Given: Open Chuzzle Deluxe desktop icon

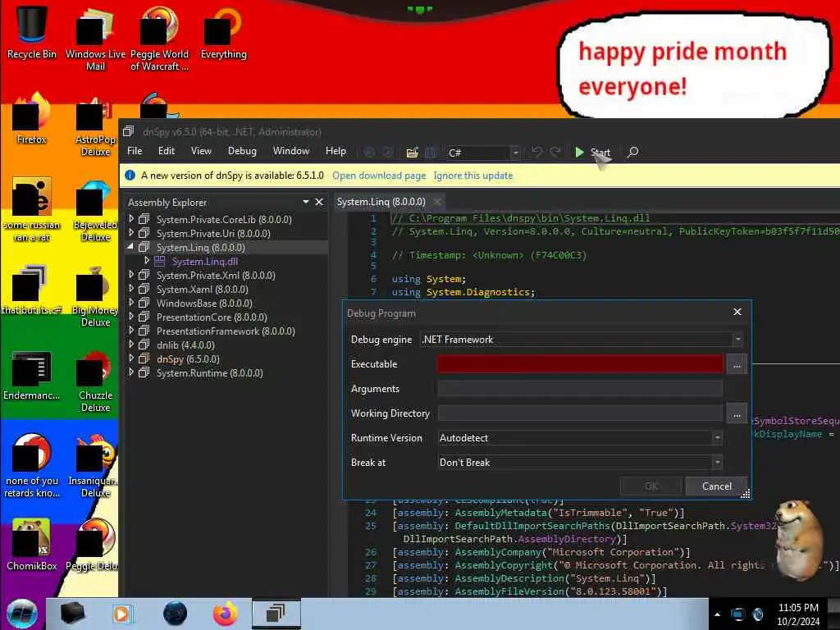Looking at the screenshot, I should click(x=95, y=381).
